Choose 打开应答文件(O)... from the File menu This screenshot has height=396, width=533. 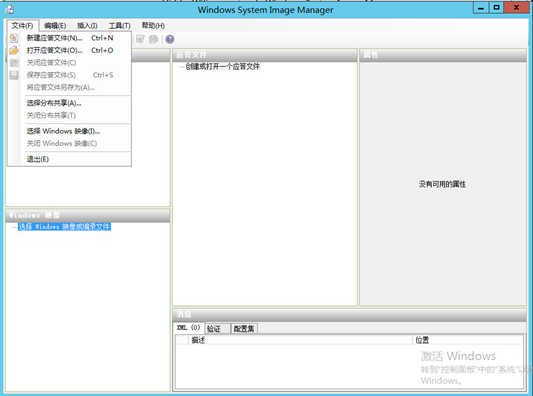pos(69,50)
